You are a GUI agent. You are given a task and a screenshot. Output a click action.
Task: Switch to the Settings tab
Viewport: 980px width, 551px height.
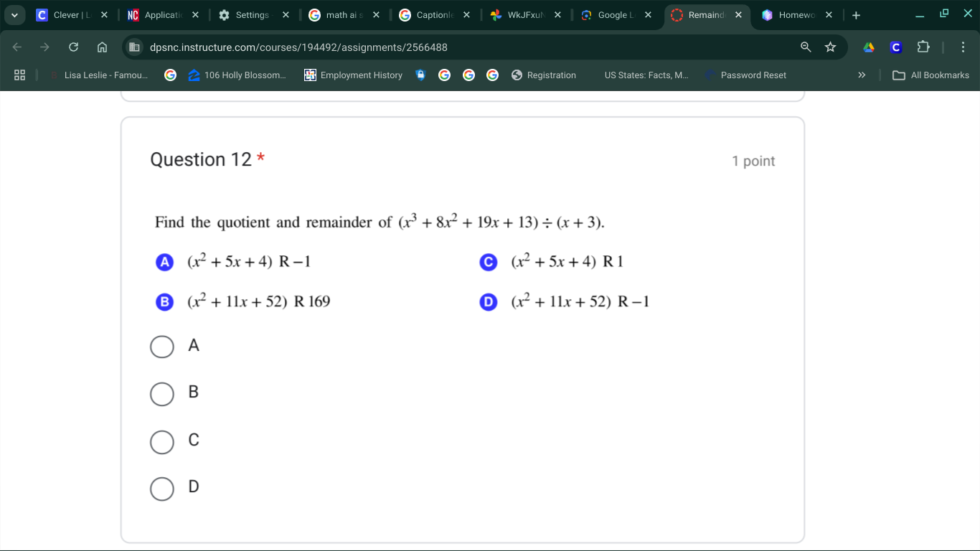coord(253,15)
